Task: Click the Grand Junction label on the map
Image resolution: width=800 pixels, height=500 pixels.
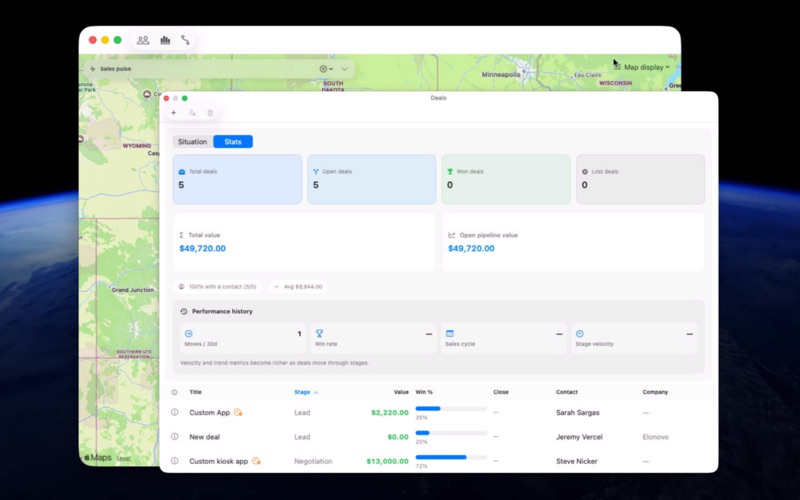Action: click(133, 290)
